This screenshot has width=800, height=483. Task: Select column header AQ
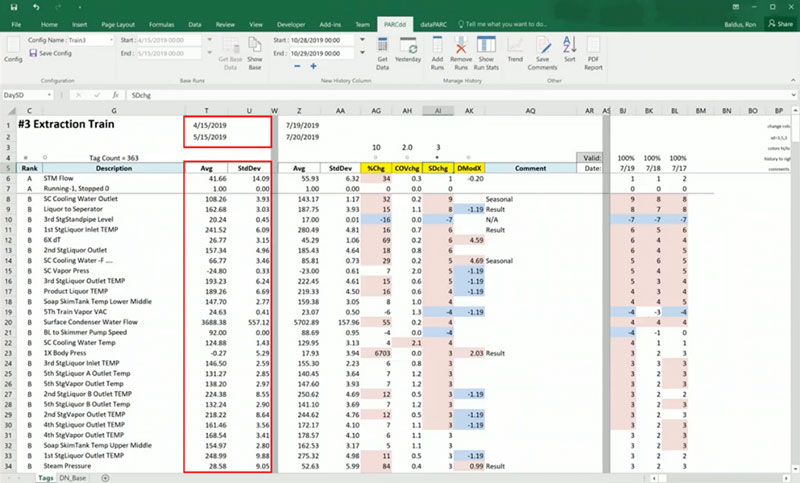coord(530,111)
